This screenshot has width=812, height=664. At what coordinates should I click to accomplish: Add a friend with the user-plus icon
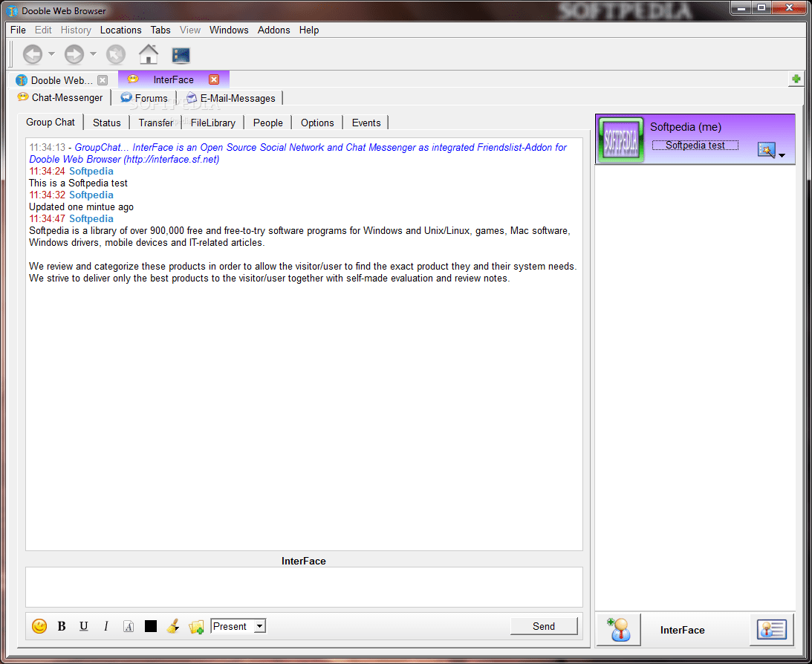(x=619, y=629)
